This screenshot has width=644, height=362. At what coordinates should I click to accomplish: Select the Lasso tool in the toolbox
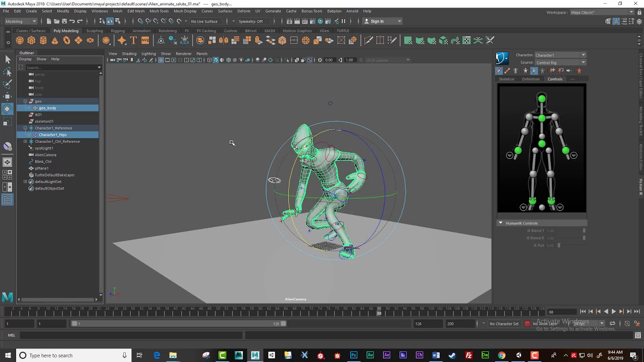[8, 72]
